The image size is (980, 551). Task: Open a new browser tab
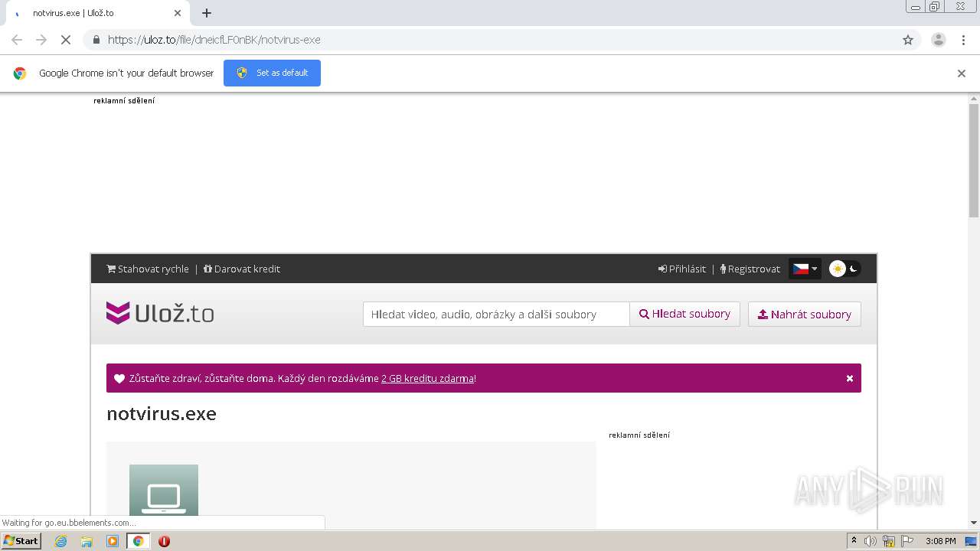point(207,13)
